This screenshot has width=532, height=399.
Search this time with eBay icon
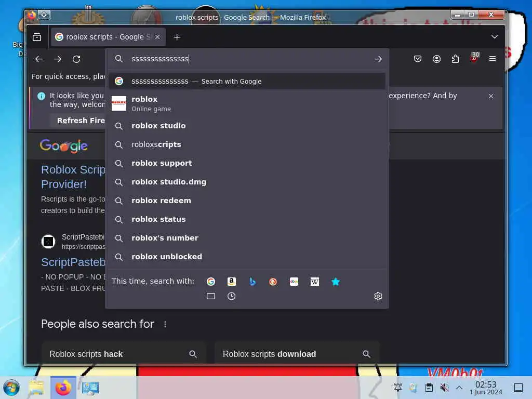(x=294, y=282)
